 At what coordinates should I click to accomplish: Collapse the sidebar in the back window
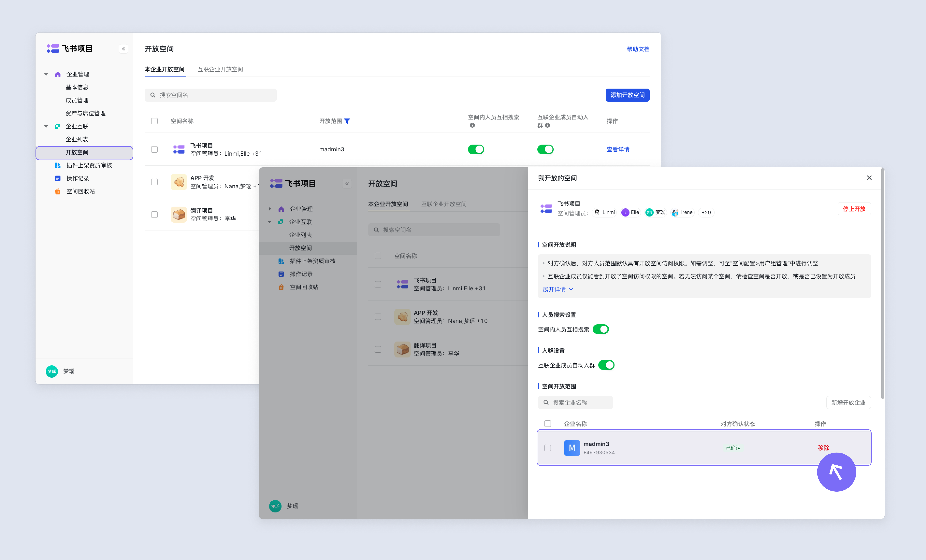coord(123,49)
